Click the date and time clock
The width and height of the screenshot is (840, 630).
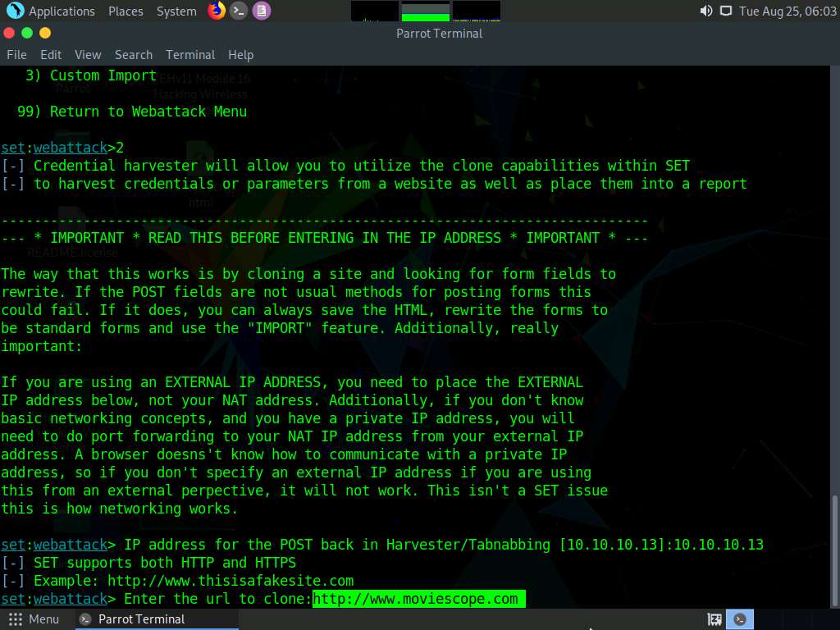[x=787, y=11]
